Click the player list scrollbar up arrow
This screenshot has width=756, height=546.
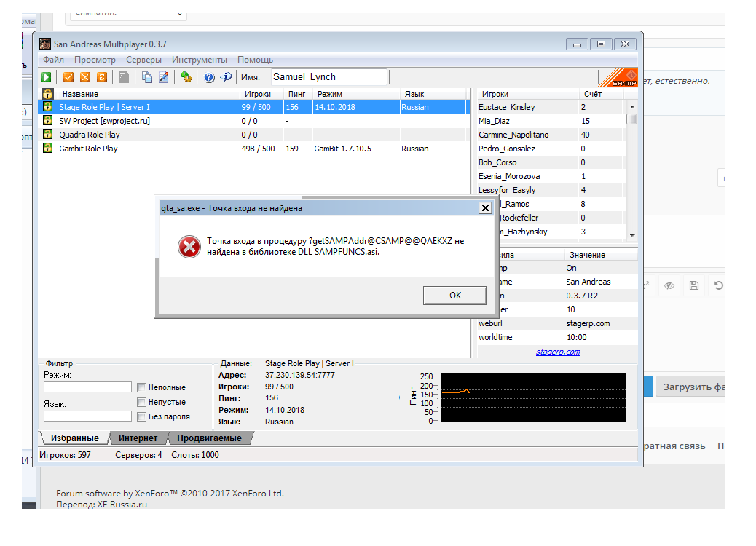point(632,106)
